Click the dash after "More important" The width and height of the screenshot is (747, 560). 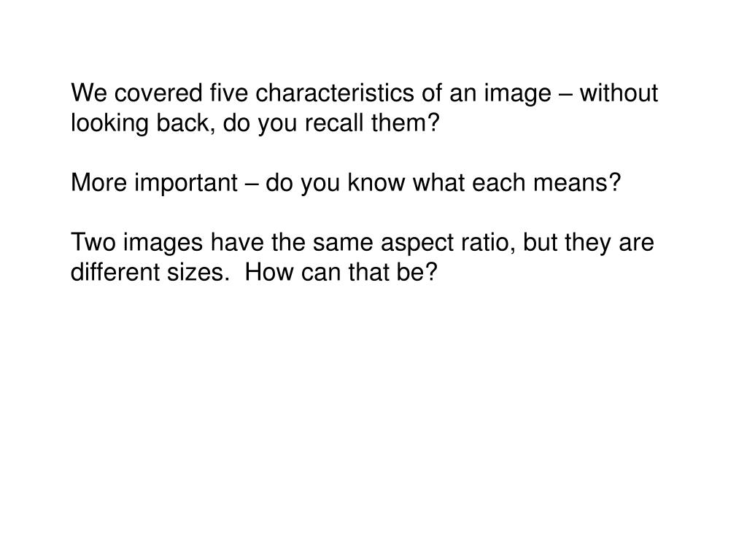click(x=252, y=183)
